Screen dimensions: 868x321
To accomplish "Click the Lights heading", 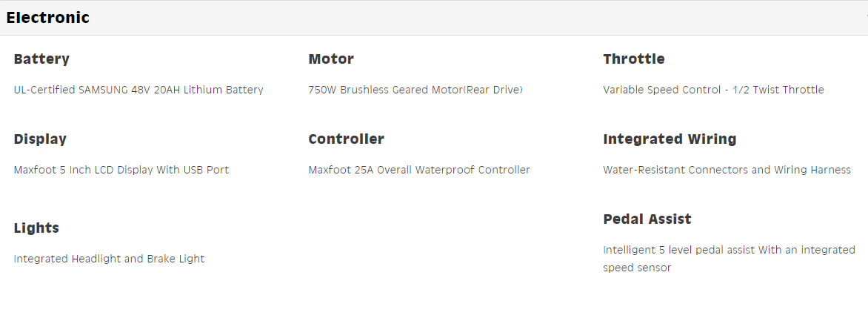I will click(36, 228).
